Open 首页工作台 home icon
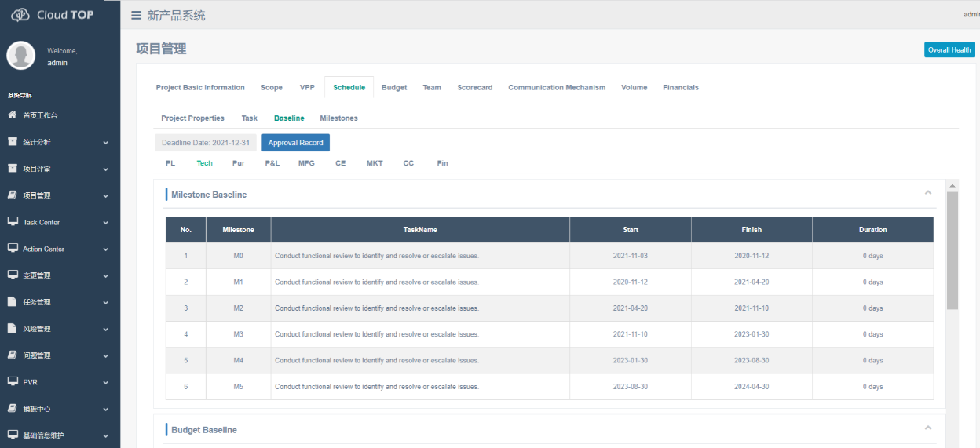Image resolution: width=980 pixels, height=448 pixels. pos(13,115)
